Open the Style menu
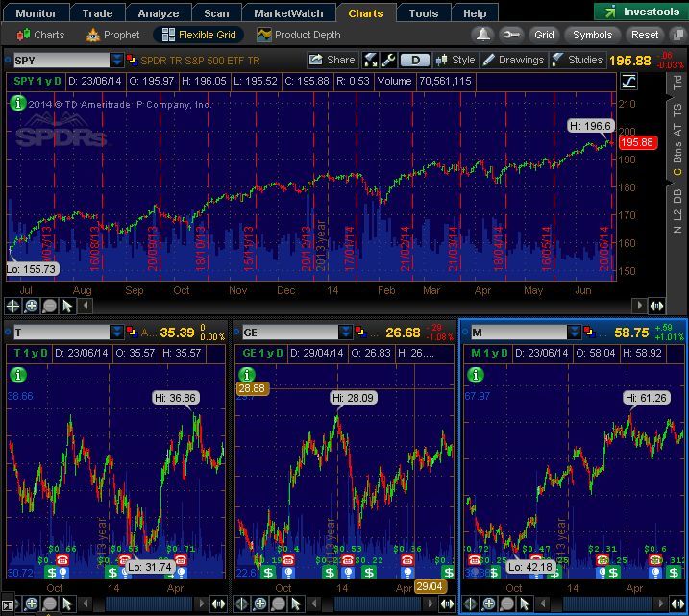The width and height of the screenshot is (689, 616). click(455, 60)
